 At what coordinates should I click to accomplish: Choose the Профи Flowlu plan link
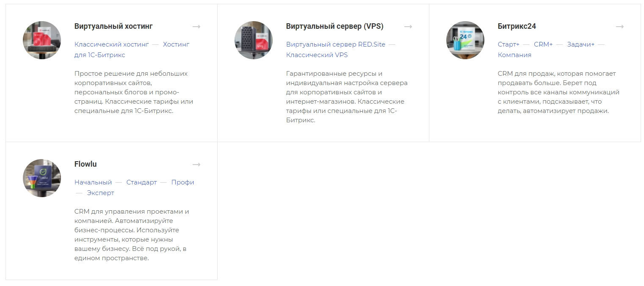(x=183, y=182)
